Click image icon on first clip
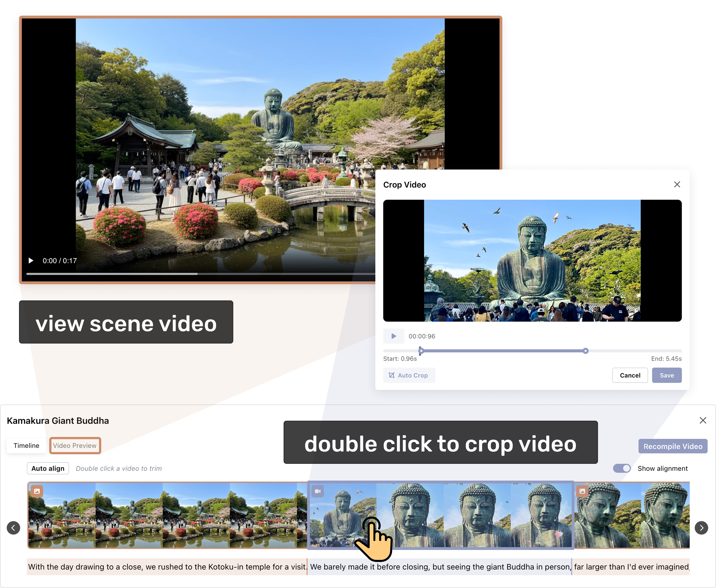 pos(37,491)
